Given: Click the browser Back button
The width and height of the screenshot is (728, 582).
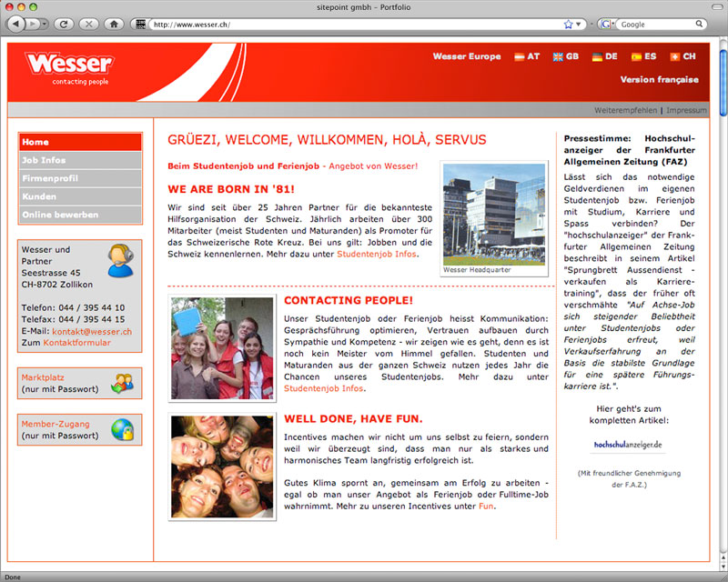Looking at the screenshot, I should pyautogui.click(x=15, y=24).
